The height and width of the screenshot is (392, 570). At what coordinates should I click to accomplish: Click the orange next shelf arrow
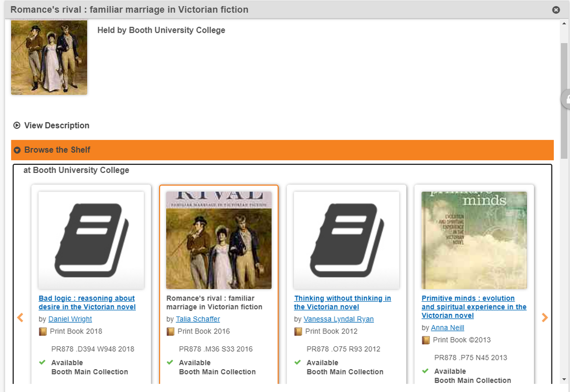pyautogui.click(x=544, y=318)
